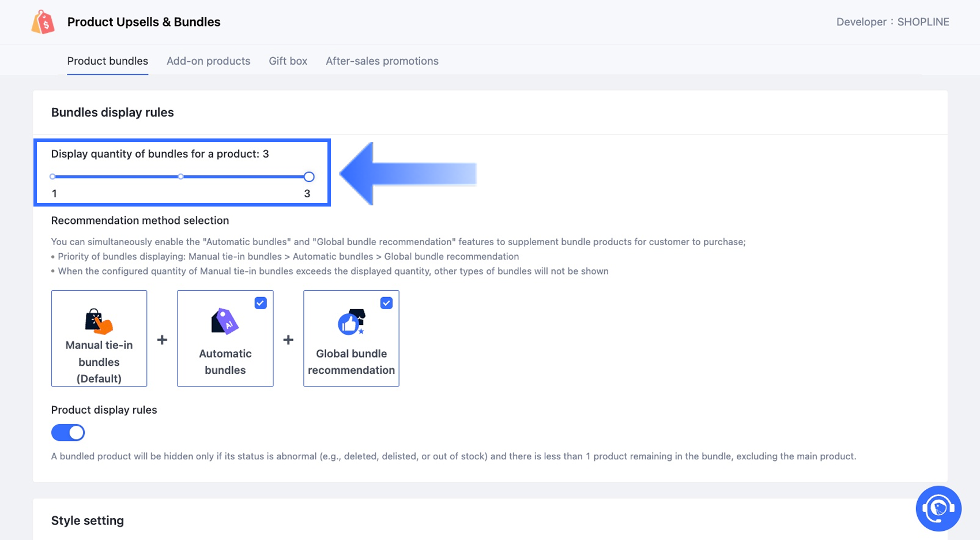Viewport: 980px width, 540px height.
Task: Set bundle quantity slider to the middle stop
Action: point(180,177)
